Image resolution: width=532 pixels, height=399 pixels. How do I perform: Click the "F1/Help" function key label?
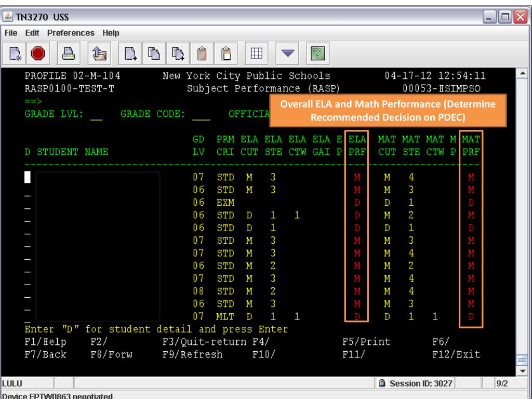pyautogui.click(x=46, y=342)
